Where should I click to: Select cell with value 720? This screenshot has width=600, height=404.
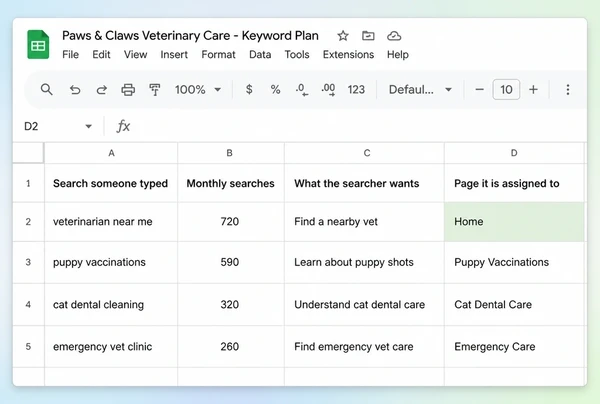(231, 222)
